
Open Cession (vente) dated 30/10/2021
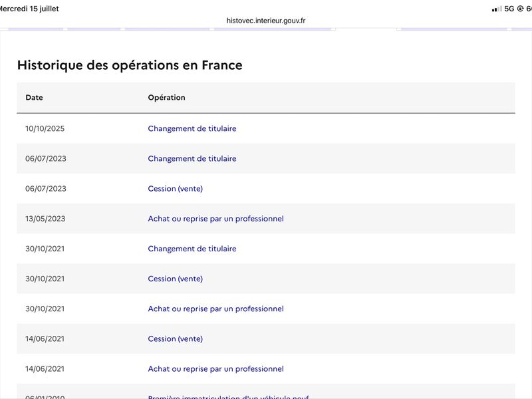click(x=176, y=279)
